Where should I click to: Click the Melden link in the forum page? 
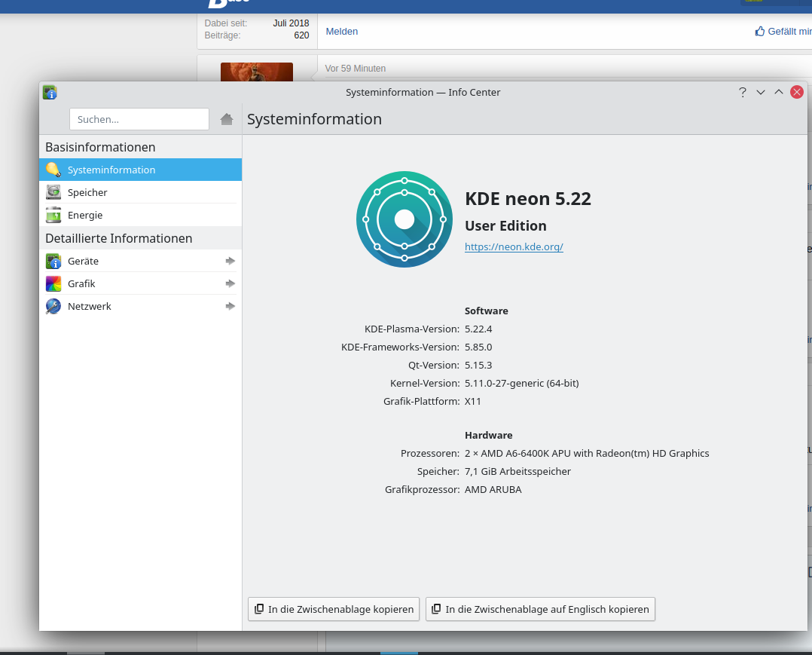(x=342, y=31)
